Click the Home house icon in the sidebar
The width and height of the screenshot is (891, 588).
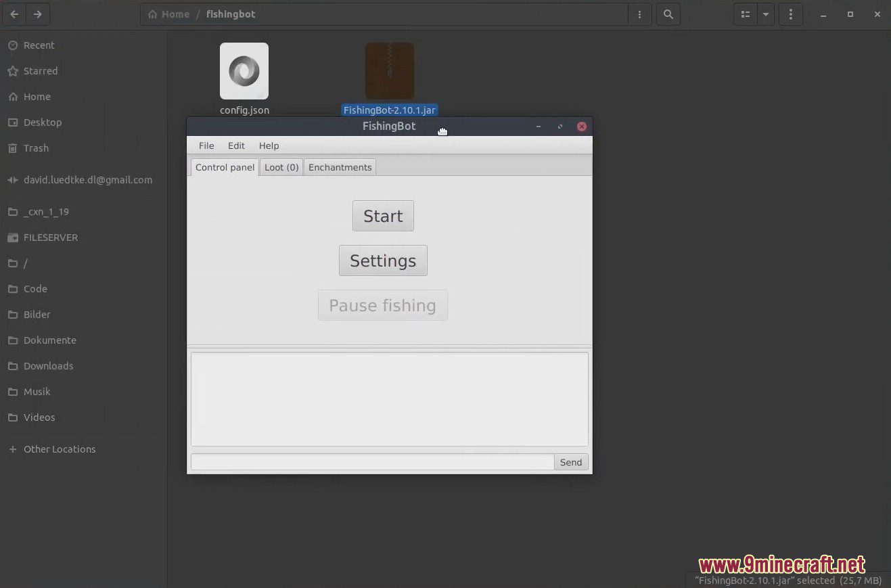click(x=12, y=97)
